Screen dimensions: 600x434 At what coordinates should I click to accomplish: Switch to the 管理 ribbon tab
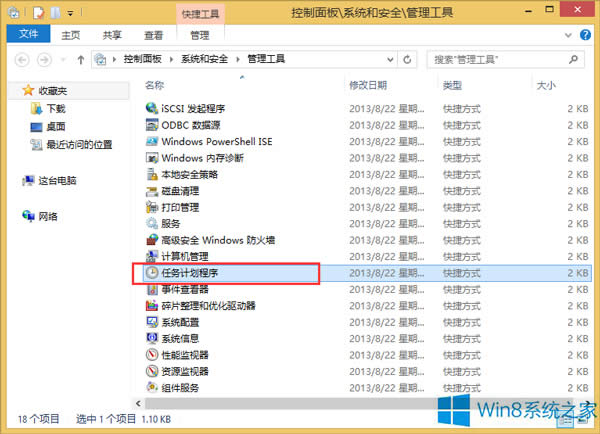click(200, 35)
